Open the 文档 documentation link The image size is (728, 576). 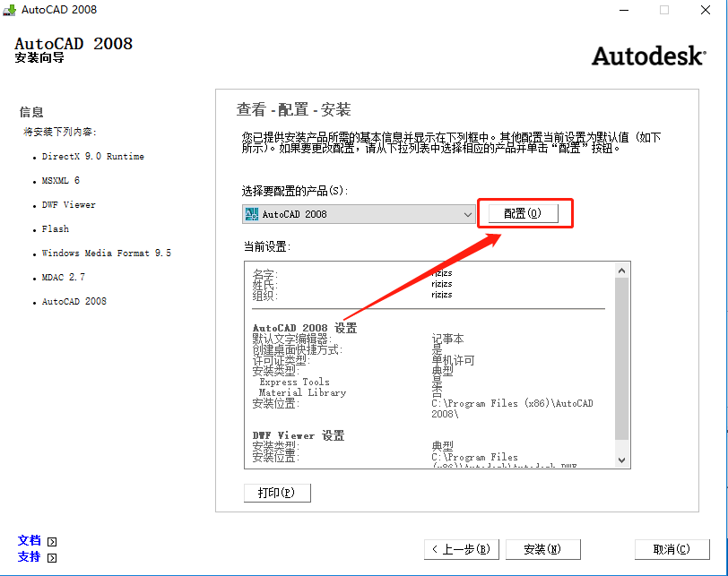[30, 541]
